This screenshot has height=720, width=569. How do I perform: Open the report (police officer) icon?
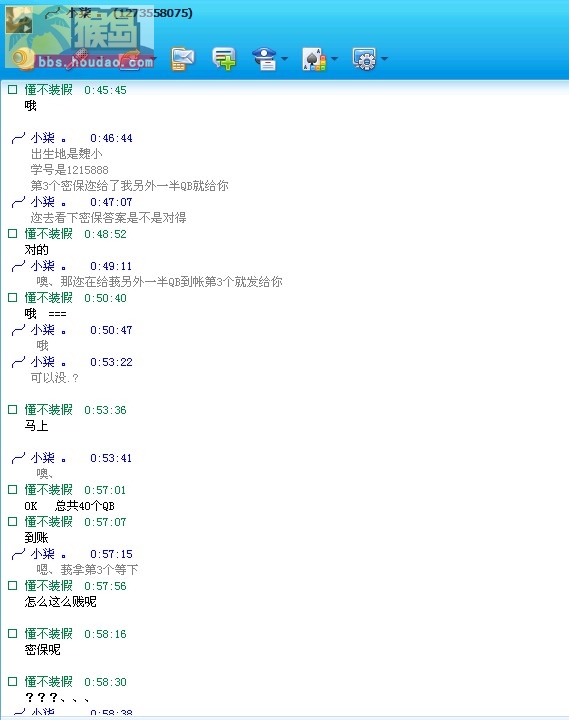coord(265,59)
